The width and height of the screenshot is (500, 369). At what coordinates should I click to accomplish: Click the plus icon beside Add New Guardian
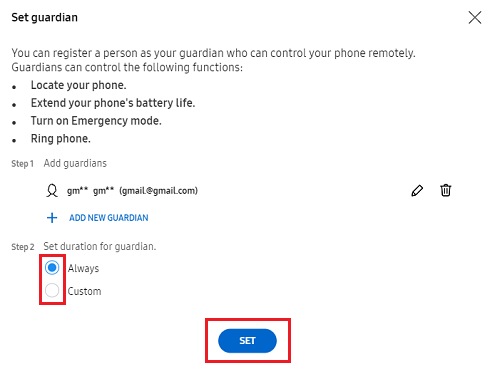pyautogui.click(x=52, y=218)
